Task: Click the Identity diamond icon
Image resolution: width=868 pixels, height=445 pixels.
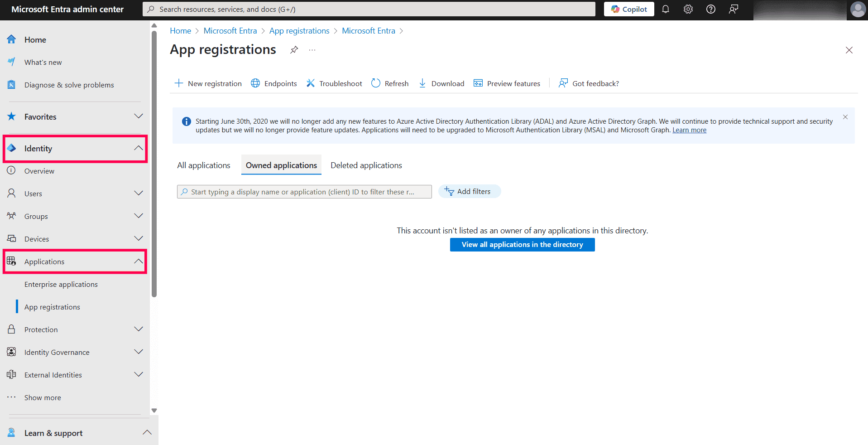Action: click(11, 148)
